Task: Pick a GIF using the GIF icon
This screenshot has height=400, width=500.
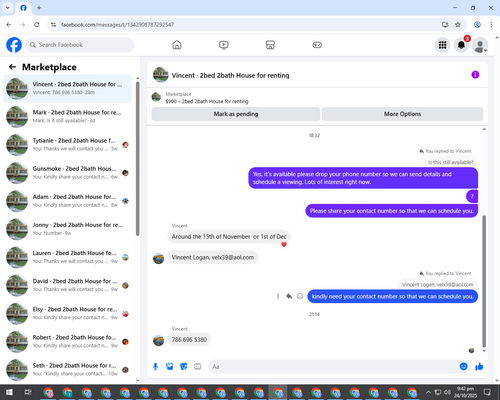Action: coord(198,367)
